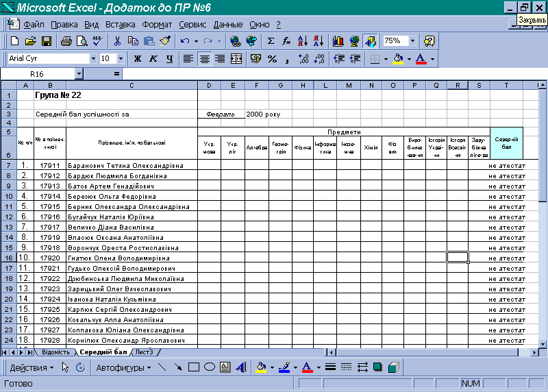The height and width of the screenshot is (392, 548).
Task: Select column header R
Action: tap(458, 86)
